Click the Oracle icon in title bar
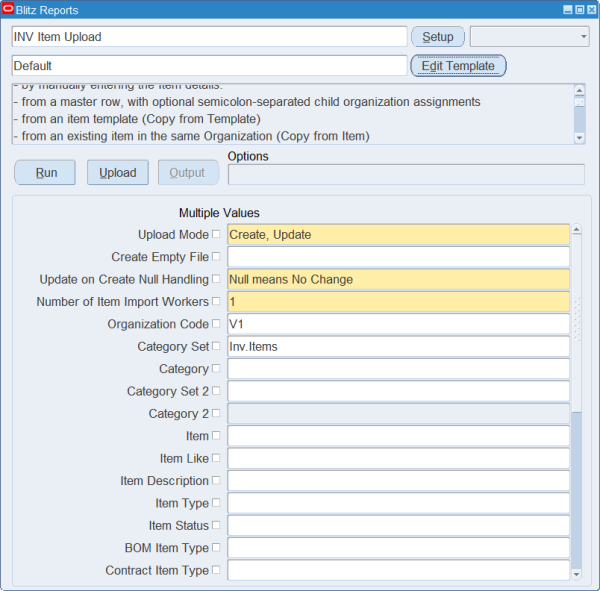This screenshot has width=600, height=591. [8, 9]
